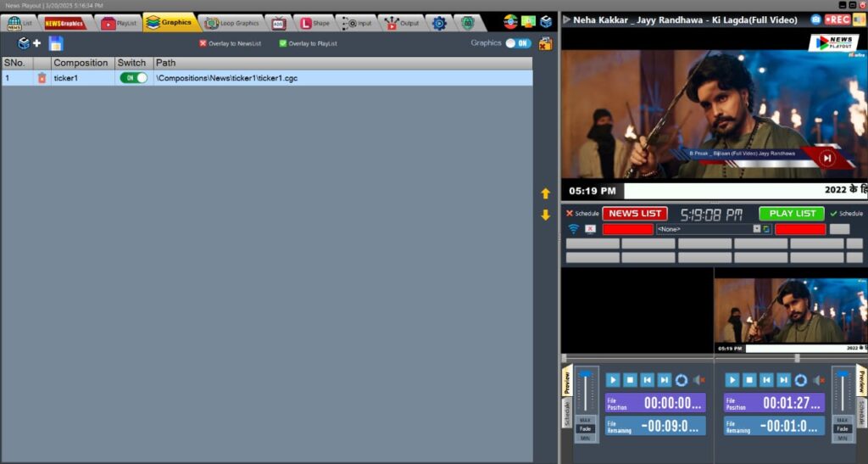Select the ticker1 composition name cell
Image resolution: width=868 pixels, height=464 pixels.
tap(82, 78)
